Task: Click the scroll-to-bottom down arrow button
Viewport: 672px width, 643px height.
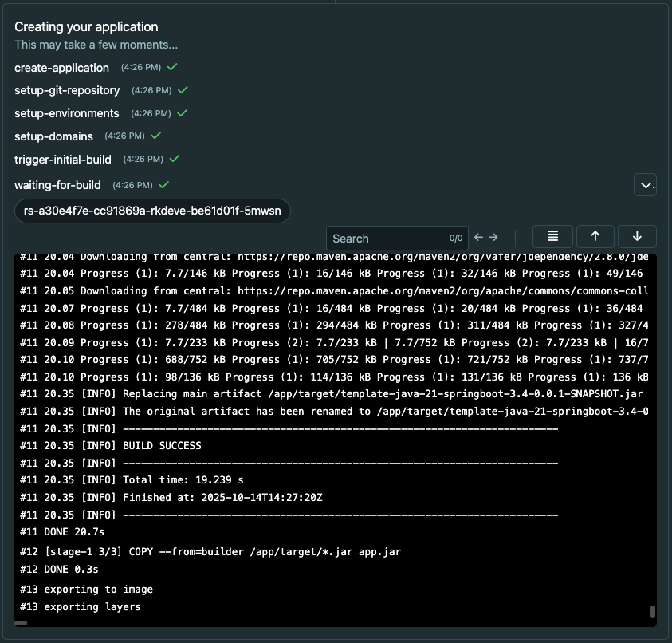Action: (636, 237)
